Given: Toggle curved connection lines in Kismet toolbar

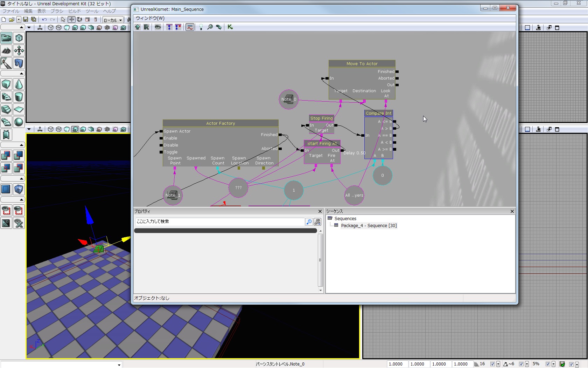Looking at the screenshot, I should [190, 27].
